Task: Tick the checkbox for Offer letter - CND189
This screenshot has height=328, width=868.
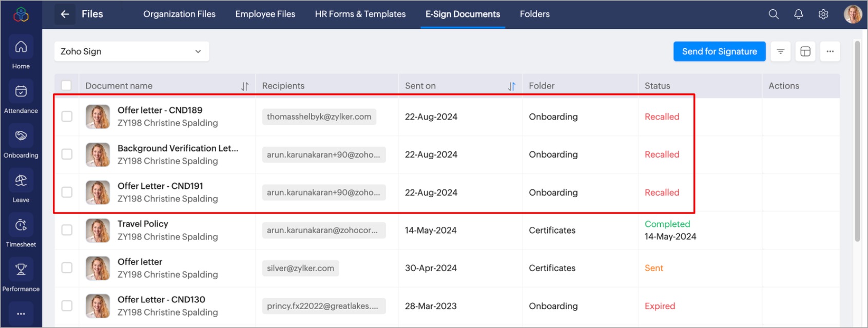Action: click(67, 117)
